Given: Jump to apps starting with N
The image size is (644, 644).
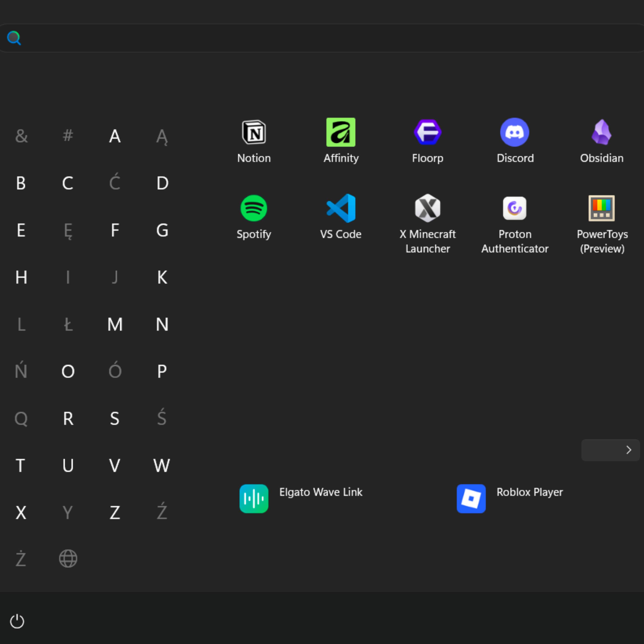Looking at the screenshot, I should (x=162, y=324).
